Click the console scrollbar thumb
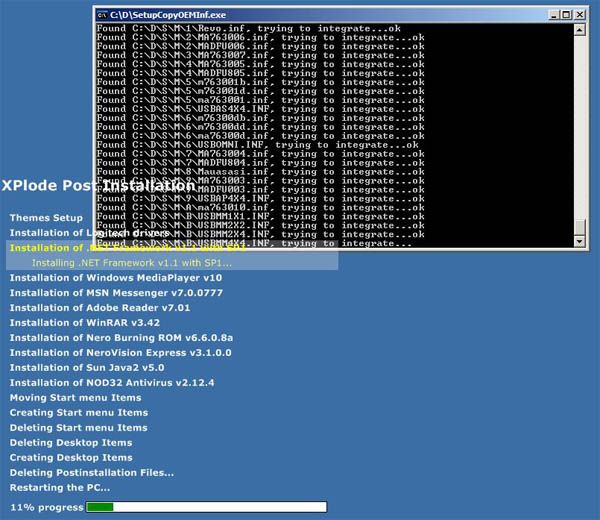The image size is (600, 520). click(x=580, y=227)
